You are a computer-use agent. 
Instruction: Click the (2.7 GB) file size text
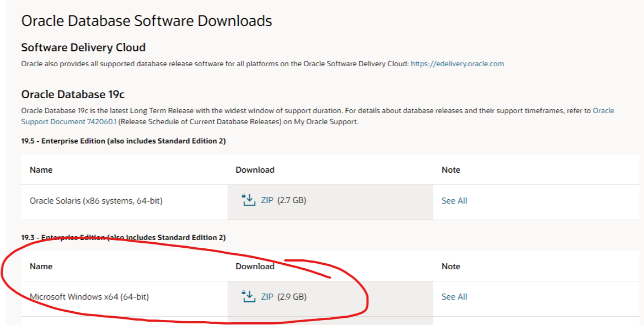click(x=292, y=200)
